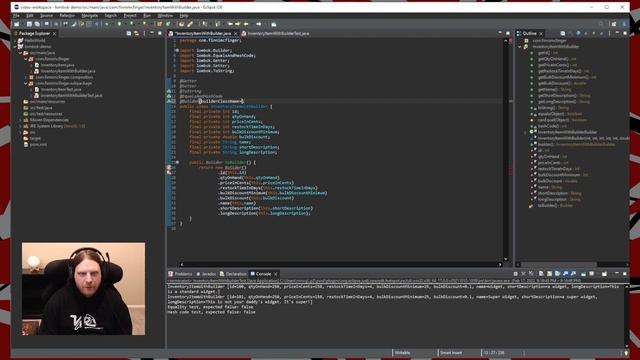Open the File menu
This screenshot has width=640, height=360.
(16, 16)
